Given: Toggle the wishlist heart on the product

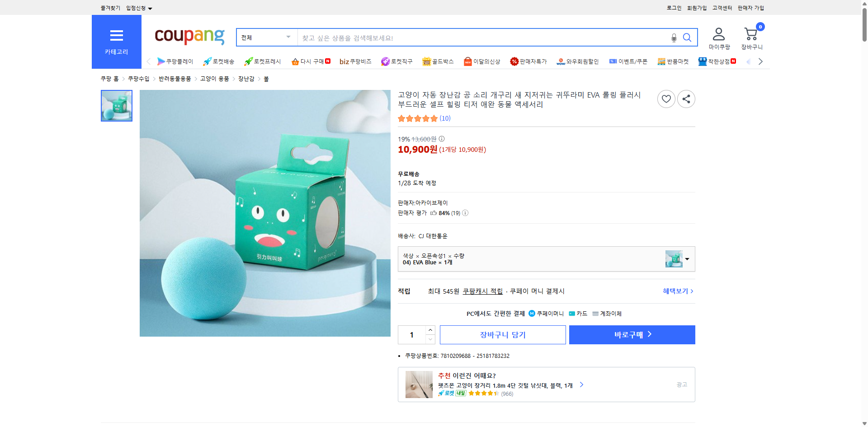Looking at the screenshot, I should (665, 99).
